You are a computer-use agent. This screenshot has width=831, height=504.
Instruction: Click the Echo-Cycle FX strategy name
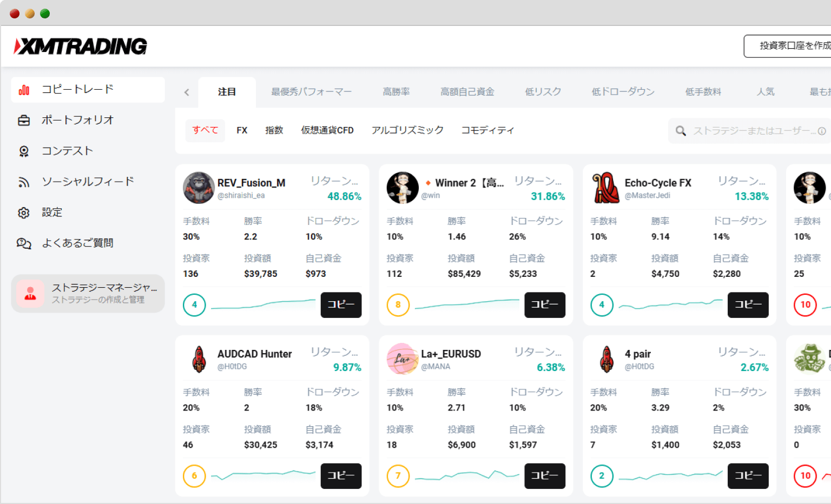click(658, 183)
